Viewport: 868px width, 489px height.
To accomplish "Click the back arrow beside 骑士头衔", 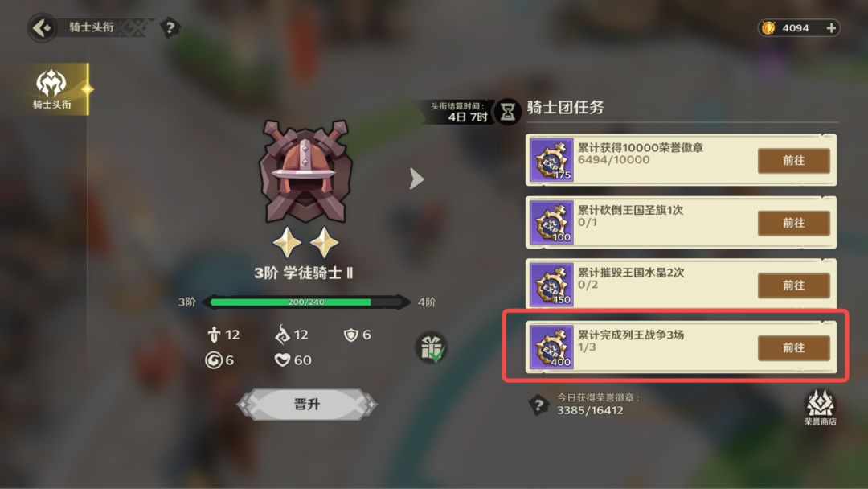I will click(42, 27).
